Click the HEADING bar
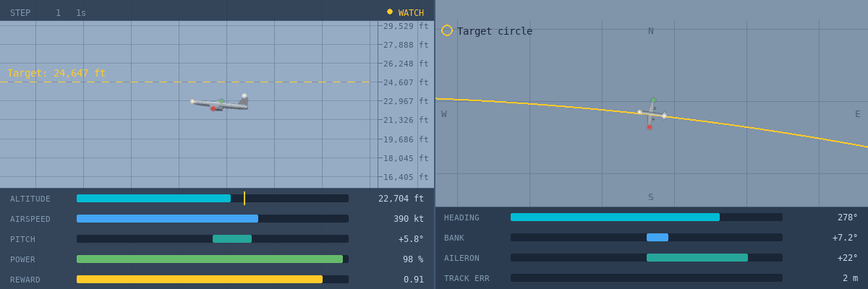The height and width of the screenshot is (289, 868). pyautogui.click(x=647, y=217)
